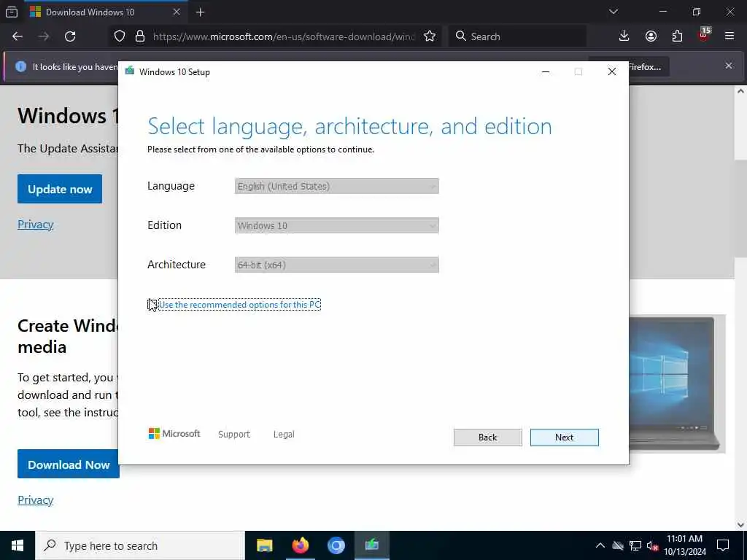Screen dimensions: 747x560
Task: Click the taskbar clock showing 11:01 AM
Action: [684, 545]
